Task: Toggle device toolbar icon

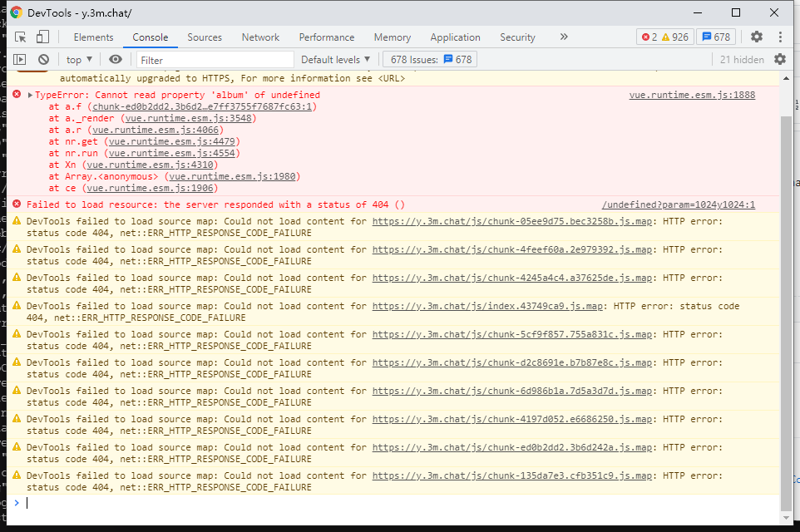Action: point(42,37)
